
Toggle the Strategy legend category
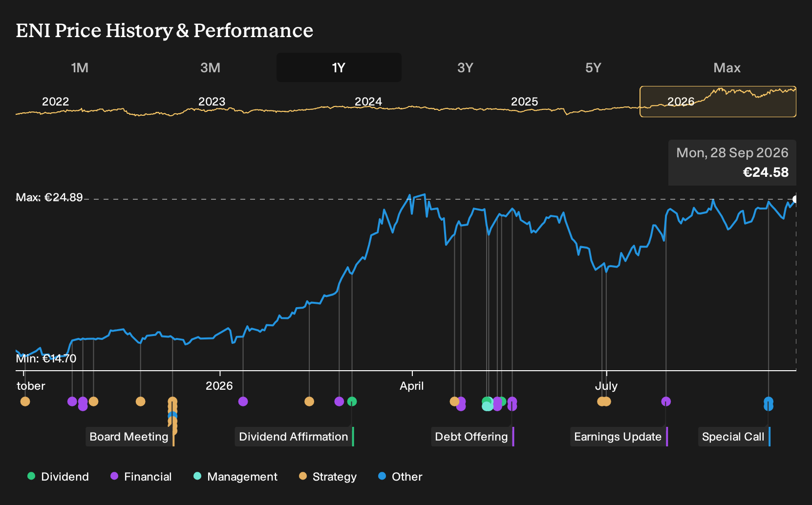328,477
